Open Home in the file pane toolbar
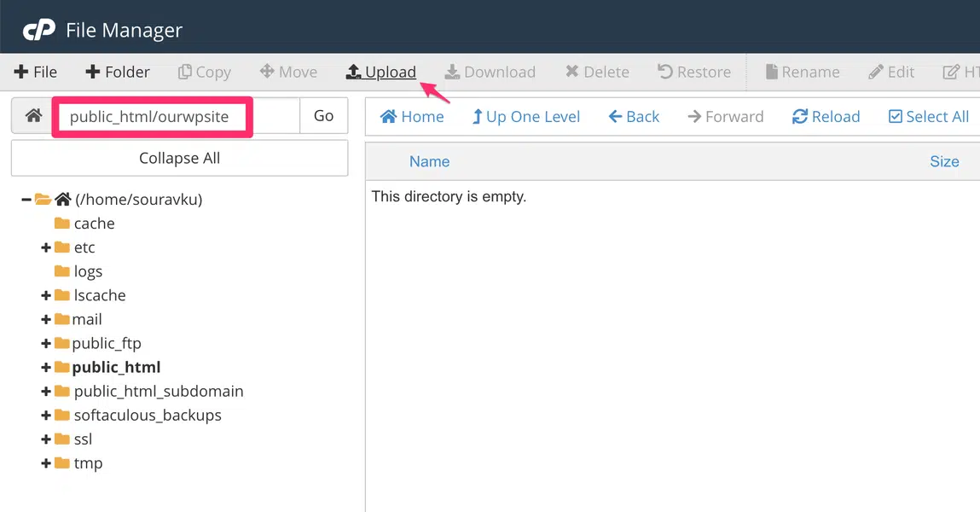The width and height of the screenshot is (980, 512). coord(412,117)
